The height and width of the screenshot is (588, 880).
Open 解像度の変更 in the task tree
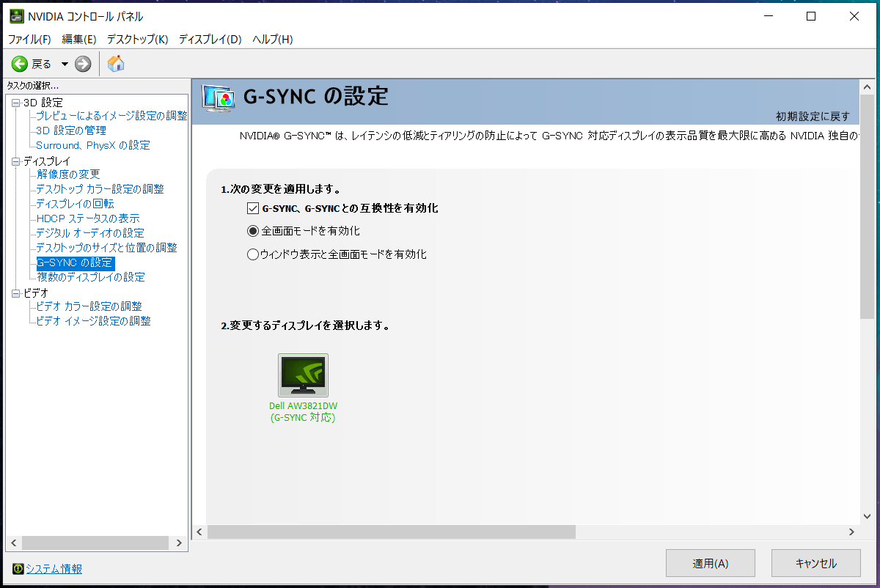click(x=68, y=174)
